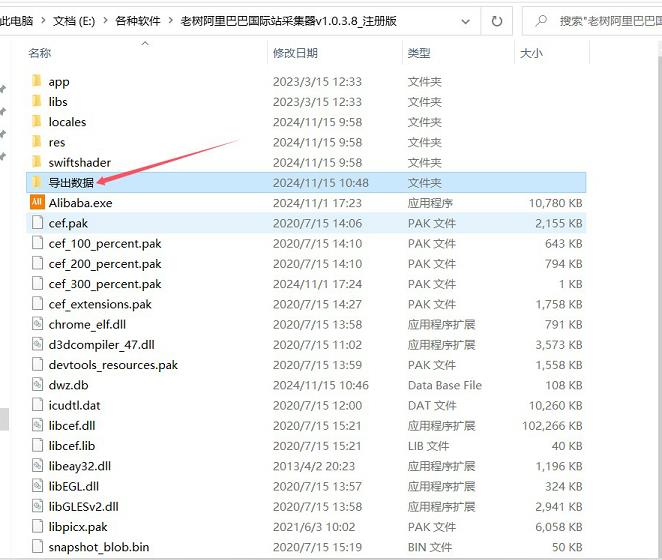662x560 pixels.
Task: Select the file name devtools_resources.pak
Action: [113, 364]
